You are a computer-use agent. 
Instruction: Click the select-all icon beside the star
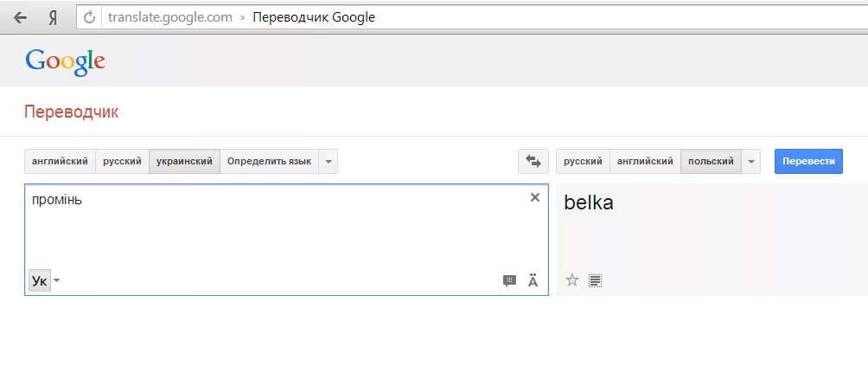coord(595,279)
